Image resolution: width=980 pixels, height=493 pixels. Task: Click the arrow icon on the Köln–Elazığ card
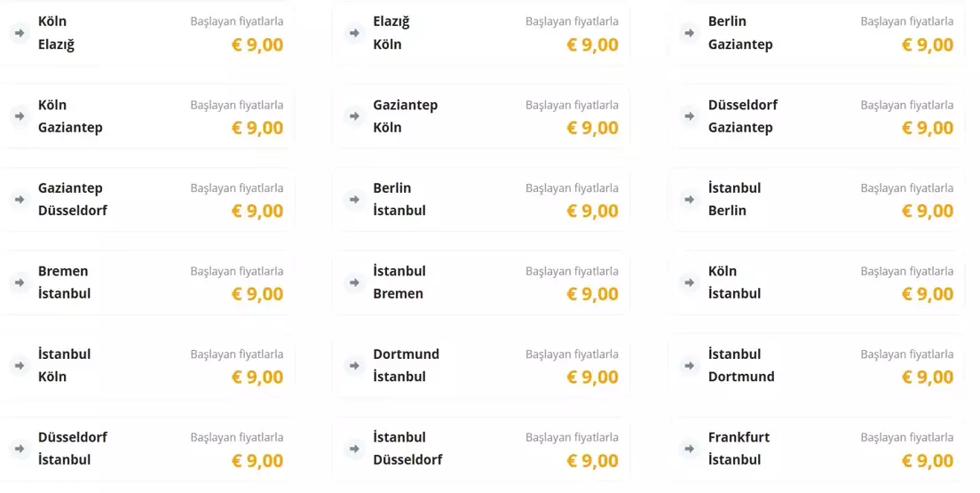pyautogui.click(x=19, y=33)
